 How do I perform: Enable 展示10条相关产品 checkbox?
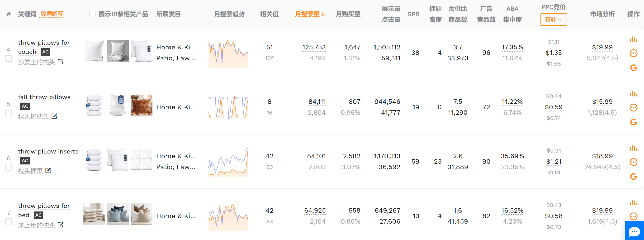pyautogui.click(x=93, y=14)
